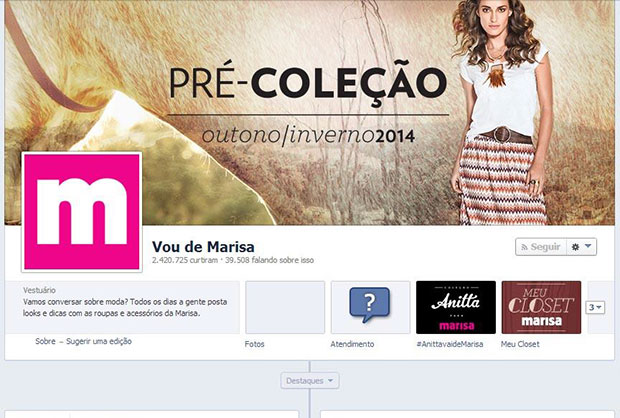Open the Meu Closet Marisa tile

(541, 307)
